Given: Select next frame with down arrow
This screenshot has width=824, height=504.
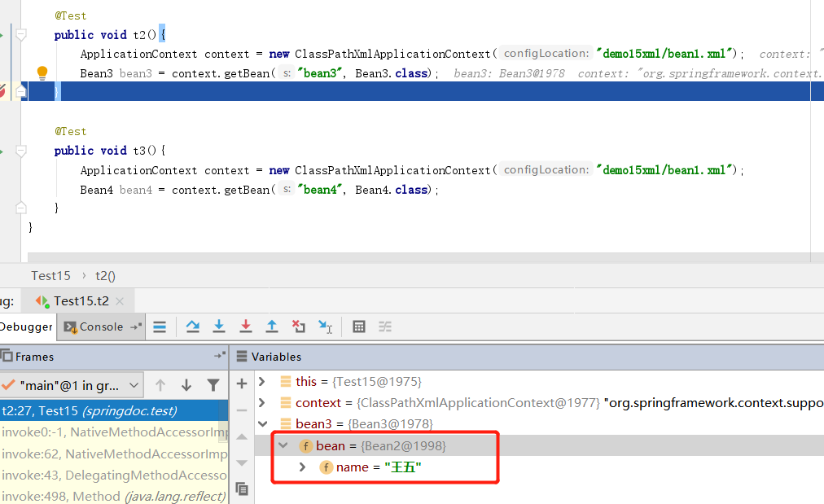Looking at the screenshot, I should 186,386.
